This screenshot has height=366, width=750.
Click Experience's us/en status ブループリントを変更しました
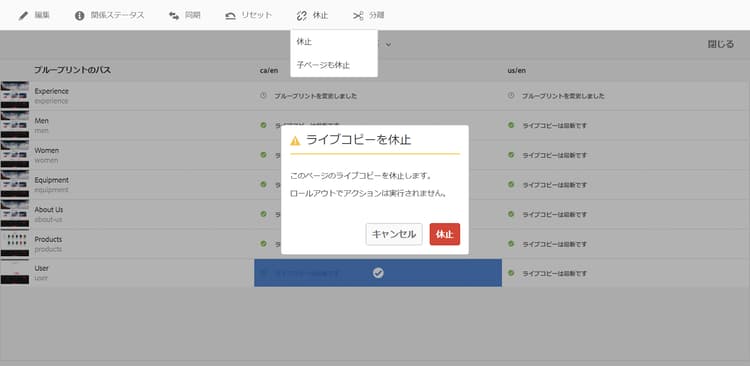[x=563, y=96]
